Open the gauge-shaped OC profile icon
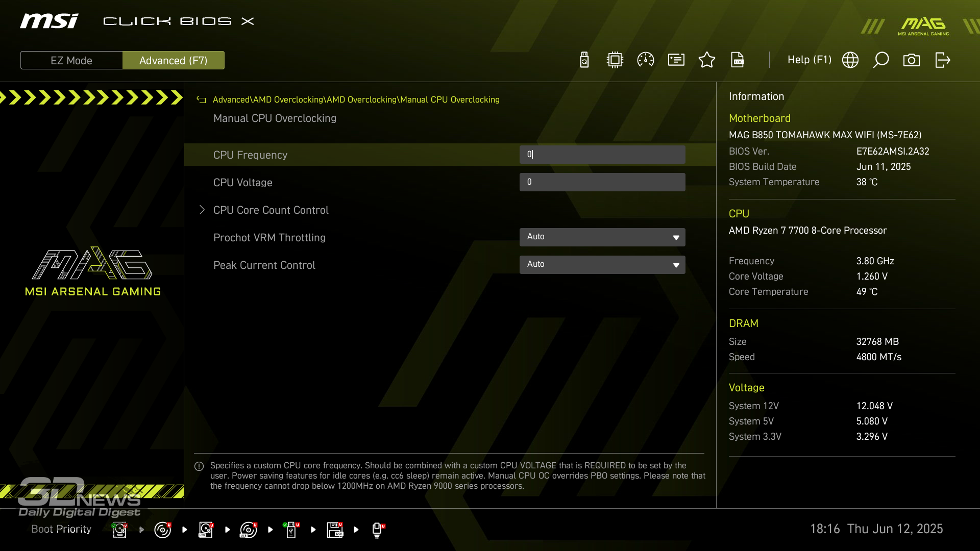 pos(646,60)
